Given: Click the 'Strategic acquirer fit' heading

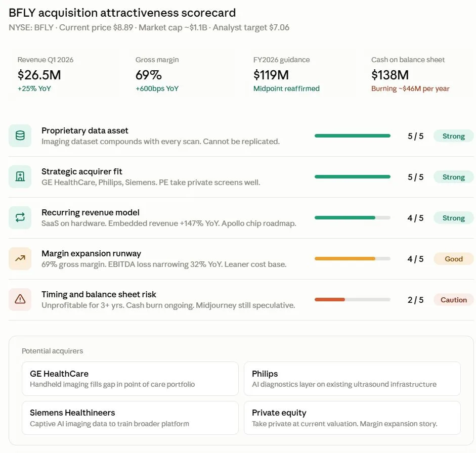Looking at the screenshot, I should [81, 171].
